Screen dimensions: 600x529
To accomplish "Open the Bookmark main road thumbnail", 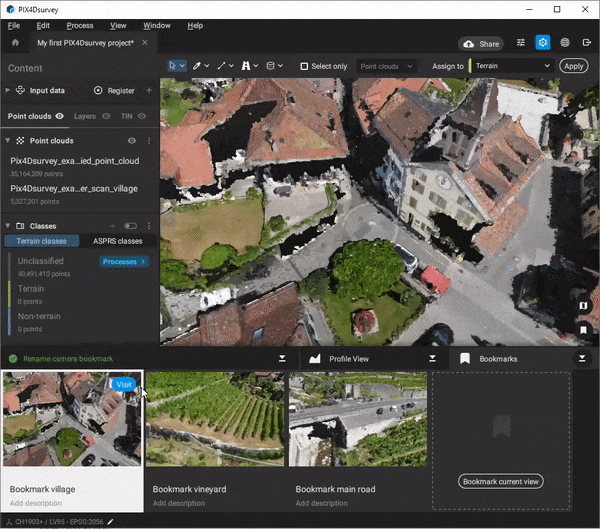I will pyautogui.click(x=358, y=419).
